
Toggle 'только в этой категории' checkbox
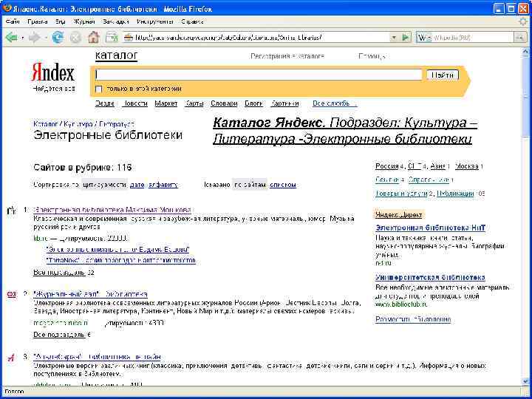tap(98, 89)
